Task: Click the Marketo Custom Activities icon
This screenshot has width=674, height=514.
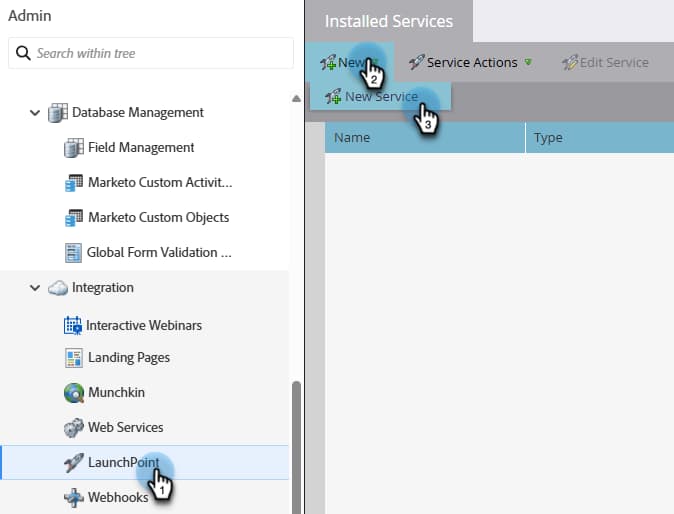Action: coord(74,183)
